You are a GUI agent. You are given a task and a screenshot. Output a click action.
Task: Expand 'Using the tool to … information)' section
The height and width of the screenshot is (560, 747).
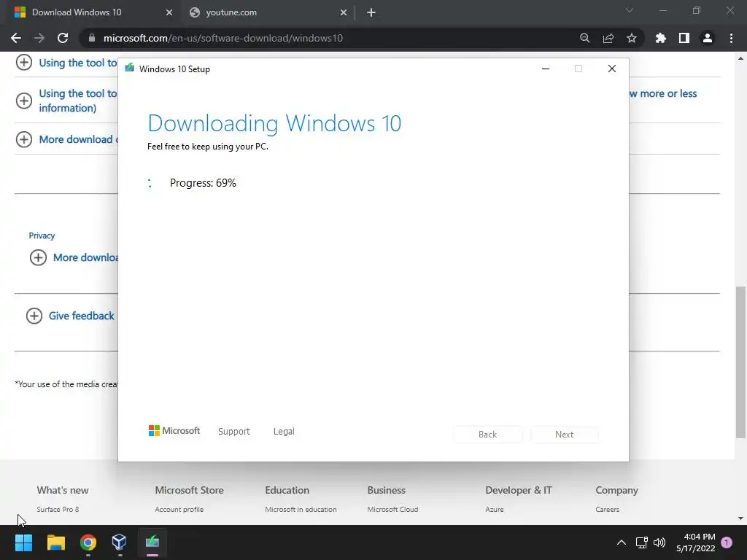(x=24, y=101)
